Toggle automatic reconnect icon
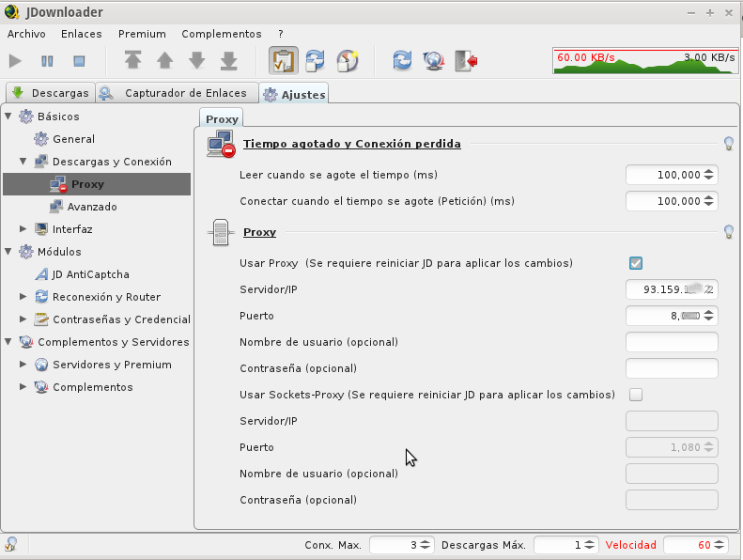Screen dimensions: 743x560 [x=315, y=61]
